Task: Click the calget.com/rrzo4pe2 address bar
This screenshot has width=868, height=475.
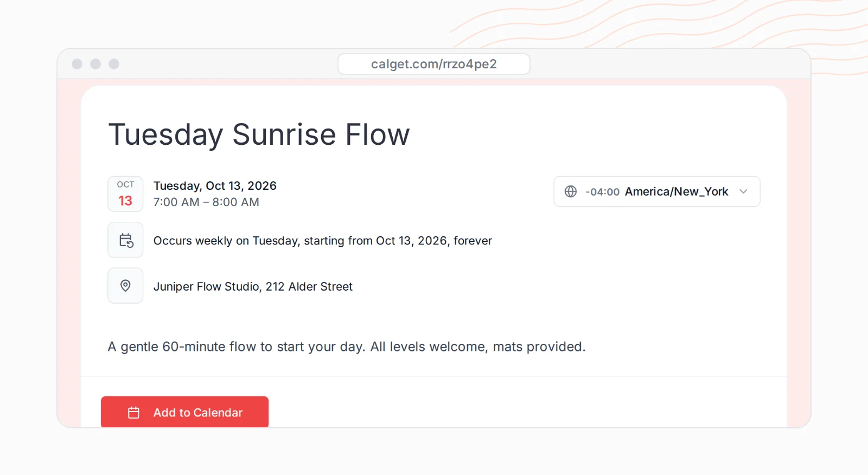Action: 434,64
